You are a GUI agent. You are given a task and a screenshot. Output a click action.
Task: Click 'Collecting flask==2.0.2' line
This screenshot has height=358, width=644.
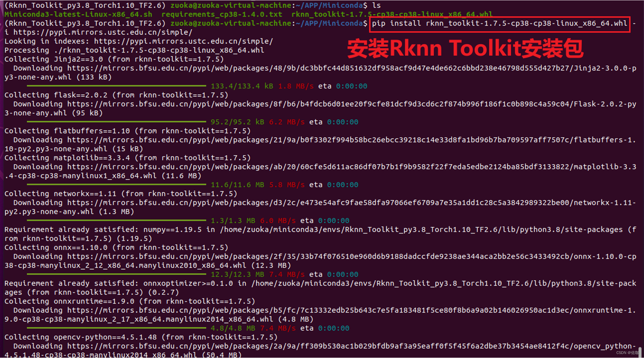pyautogui.click(x=116, y=95)
